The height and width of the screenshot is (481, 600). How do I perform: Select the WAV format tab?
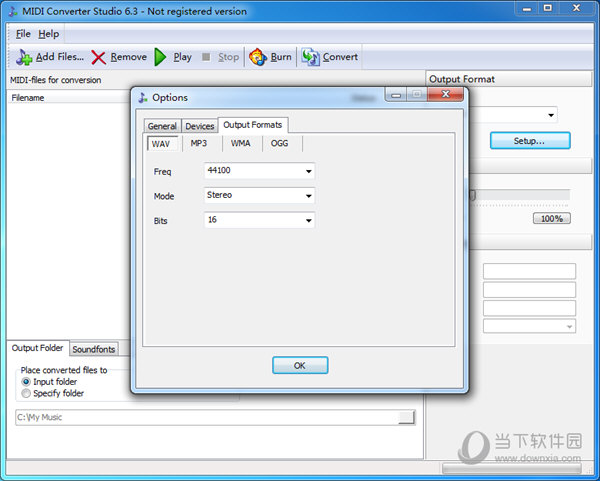point(161,144)
